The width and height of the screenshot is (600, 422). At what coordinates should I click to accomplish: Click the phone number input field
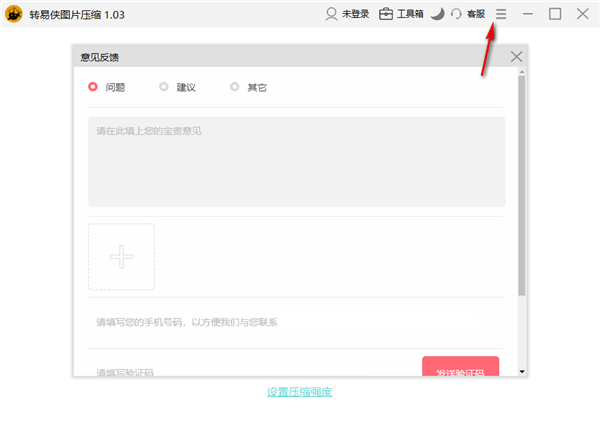pos(295,323)
